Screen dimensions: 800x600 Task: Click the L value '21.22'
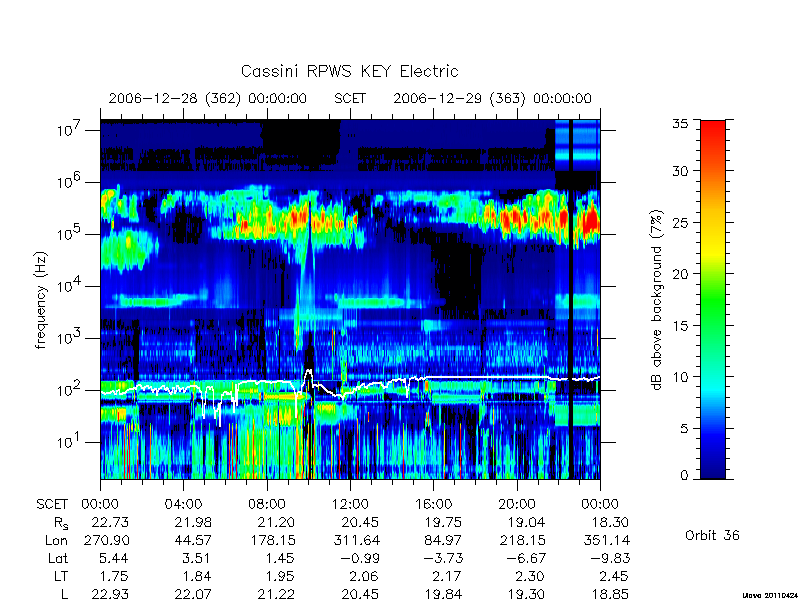(x=276, y=594)
